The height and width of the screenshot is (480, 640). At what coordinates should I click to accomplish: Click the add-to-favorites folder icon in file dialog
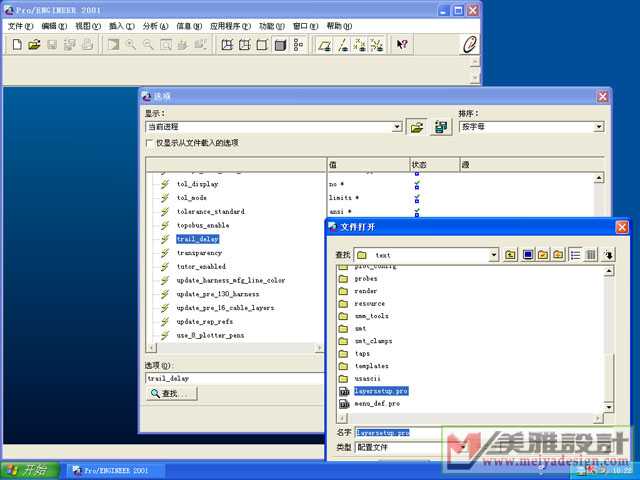click(x=558, y=255)
